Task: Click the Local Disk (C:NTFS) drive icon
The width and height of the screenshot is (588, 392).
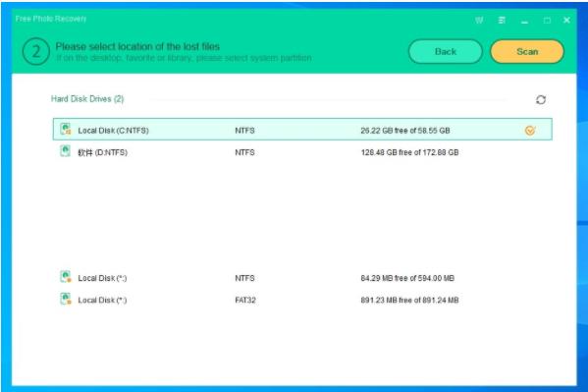Action: 66,129
